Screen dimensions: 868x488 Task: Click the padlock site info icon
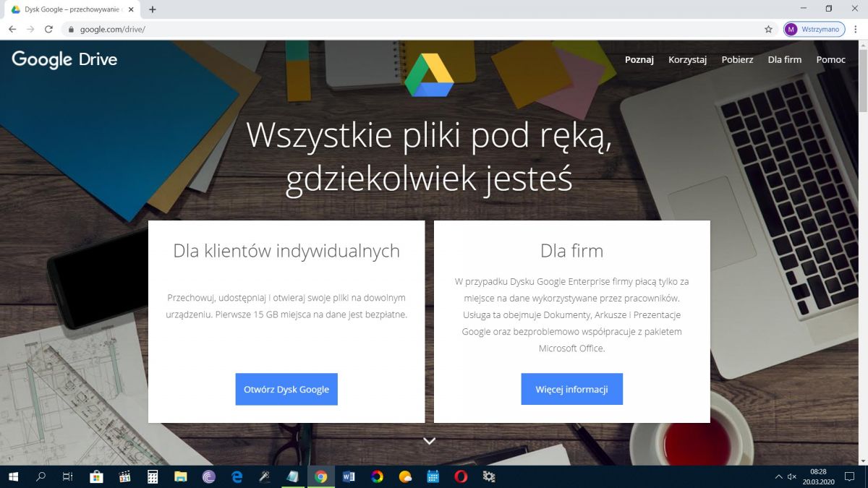[71, 30]
